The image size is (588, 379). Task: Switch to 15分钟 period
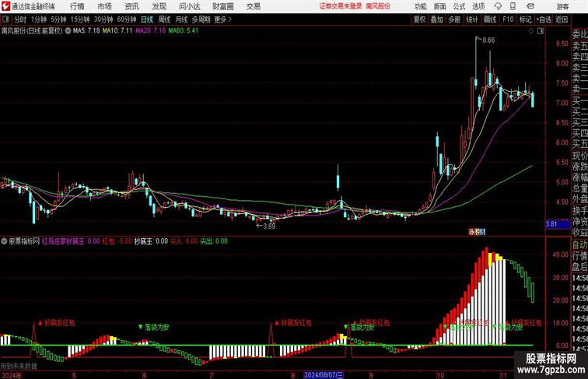coord(80,19)
